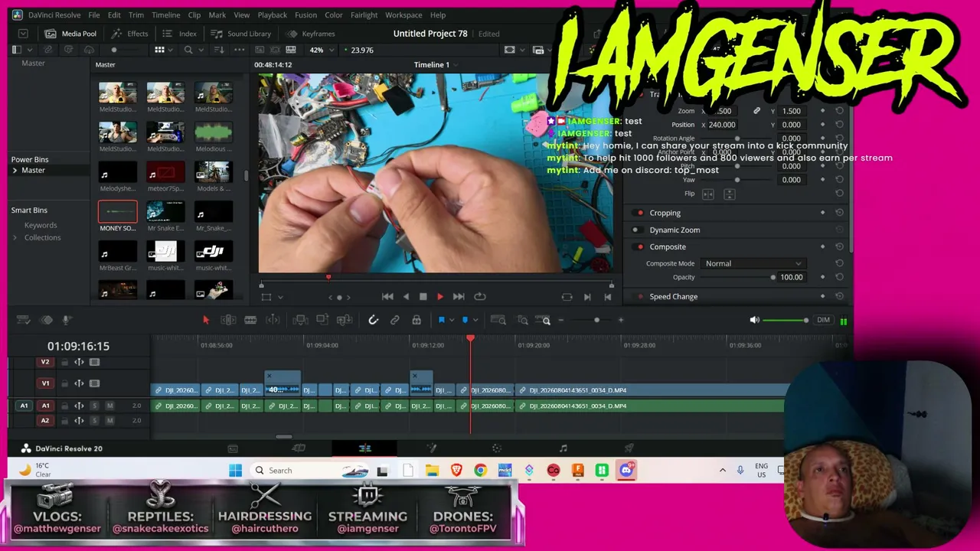The width and height of the screenshot is (980, 551).
Task: Click the Insert Clip timeline button
Action: pyautogui.click(x=301, y=320)
